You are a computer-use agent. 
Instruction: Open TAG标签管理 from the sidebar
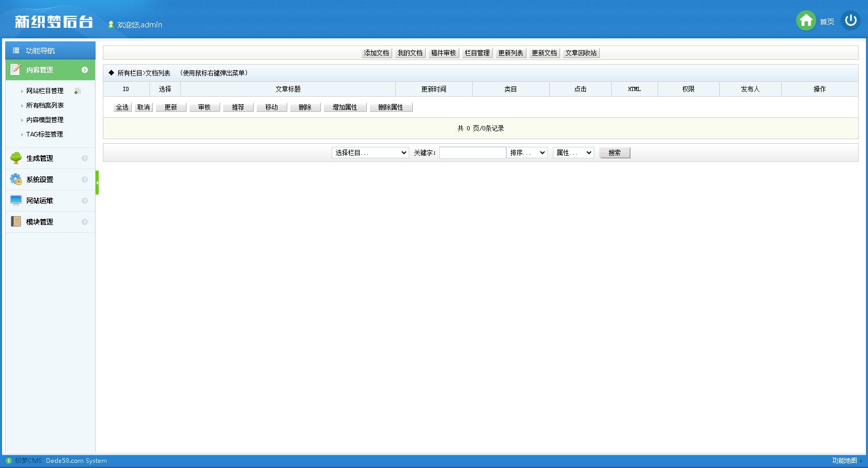[x=44, y=134]
